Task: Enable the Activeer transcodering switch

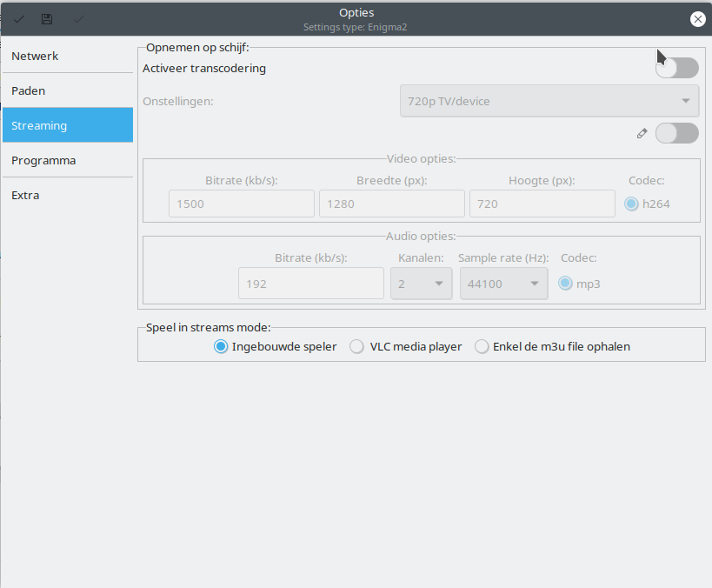Action: pos(676,68)
